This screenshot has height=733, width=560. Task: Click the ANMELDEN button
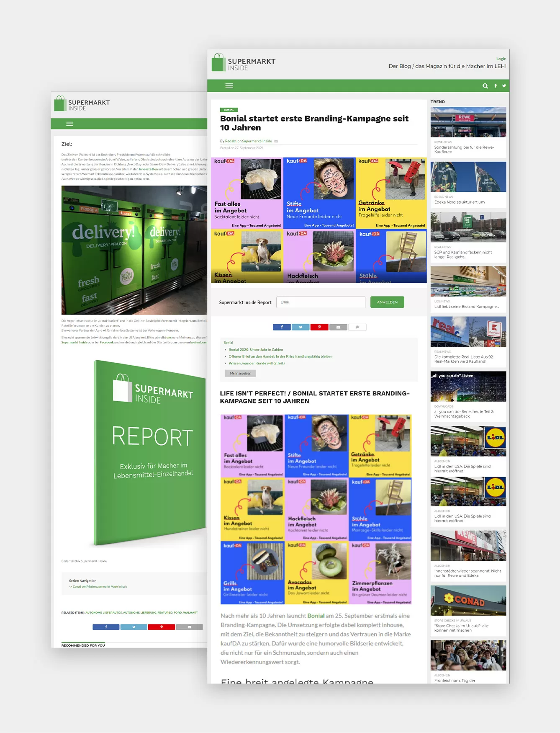coord(387,302)
